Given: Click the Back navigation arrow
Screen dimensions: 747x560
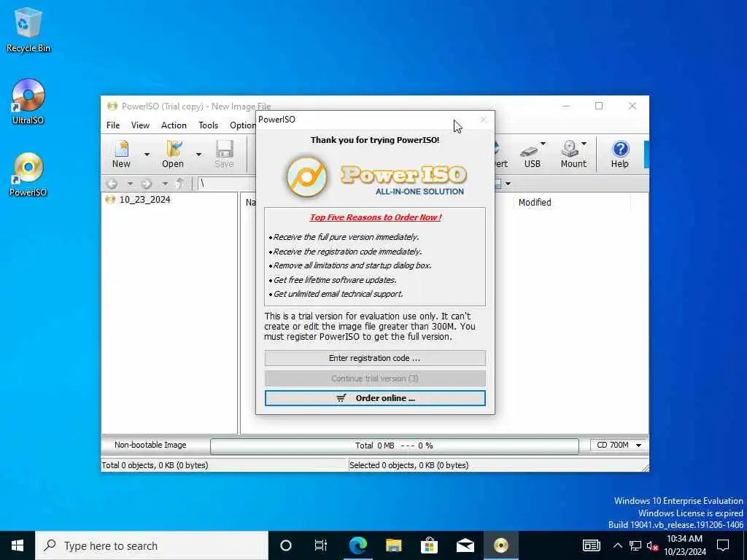Looking at the screenshot, I should 112,184.
